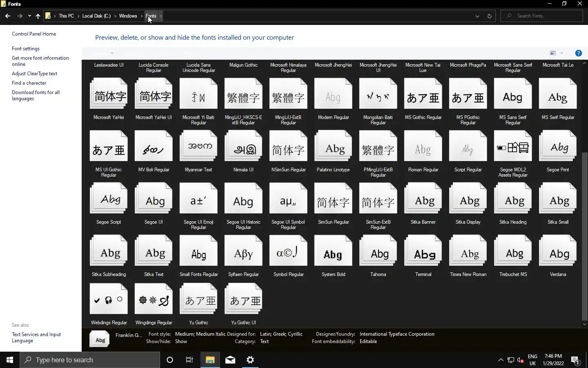Change the view with the view icon

553,53
